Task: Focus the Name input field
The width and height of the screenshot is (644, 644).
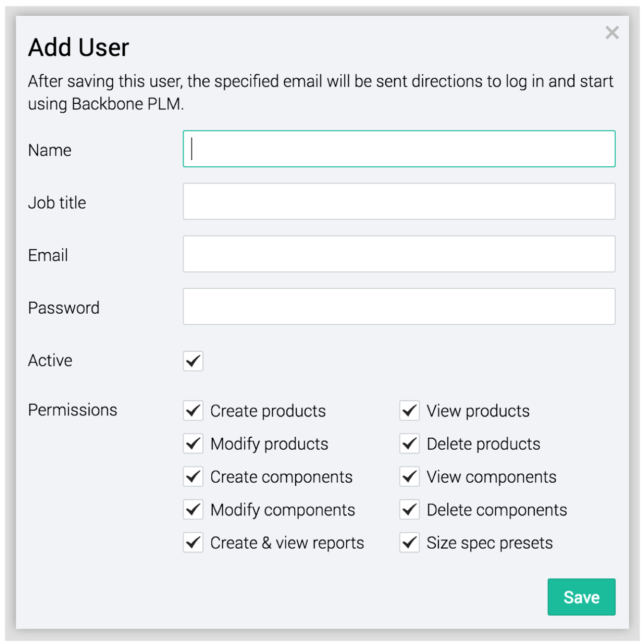Action: point(399,149)
